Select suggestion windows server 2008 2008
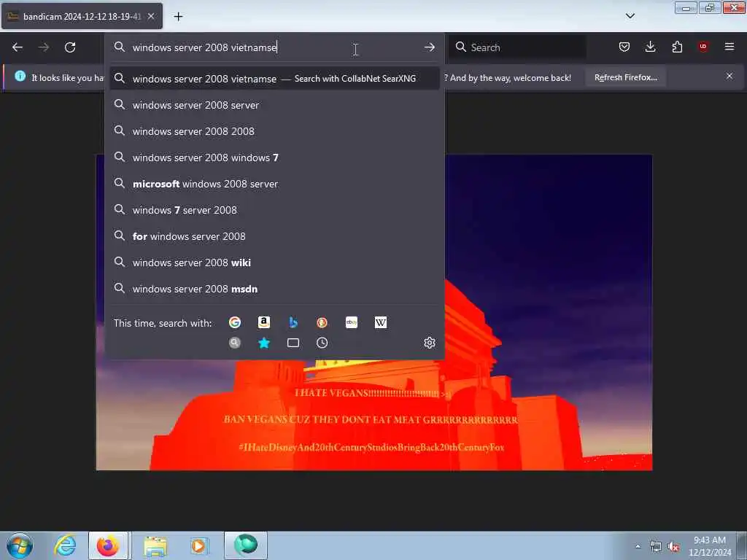 pos(274,131)
